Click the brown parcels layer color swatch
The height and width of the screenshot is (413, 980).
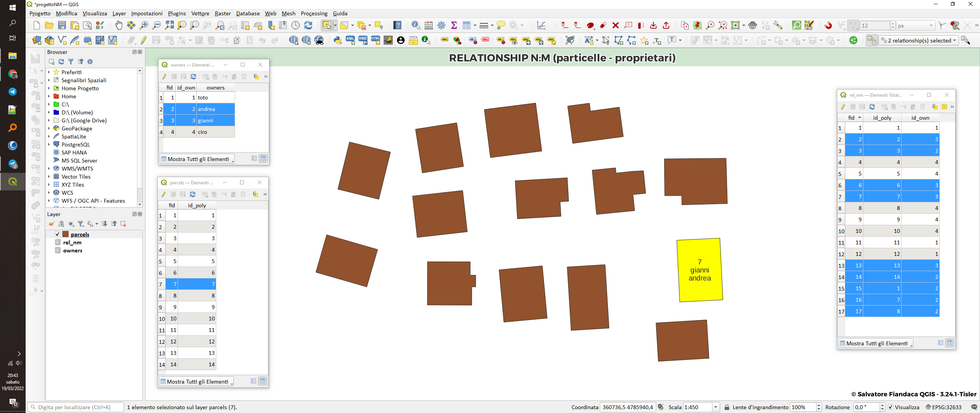pos(65,234)
